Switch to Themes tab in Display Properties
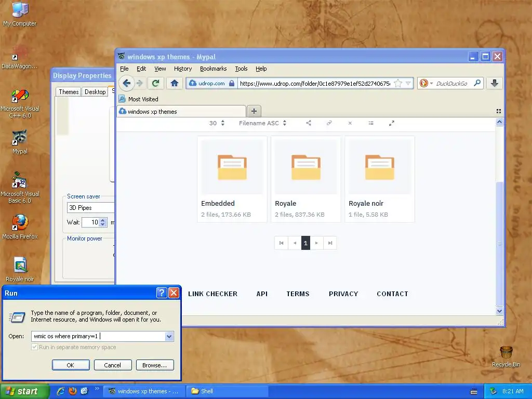 pyautogui.click(x=69, y=91)
